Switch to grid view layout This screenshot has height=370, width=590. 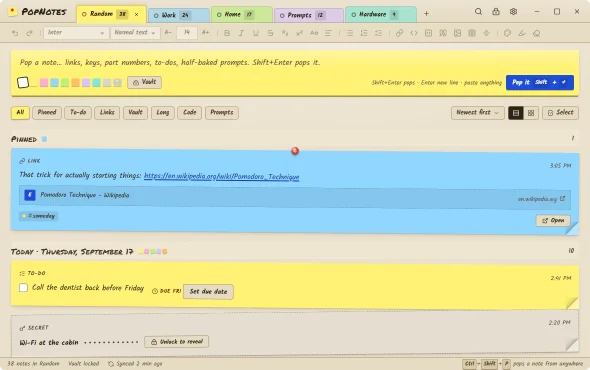pyautogui.click(x=531, y=113)
